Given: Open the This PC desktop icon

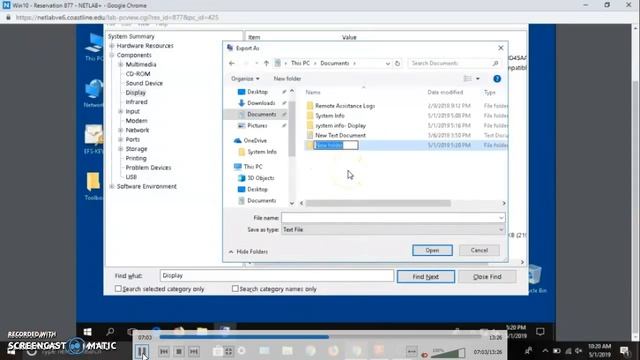Looking at the screenshot, I should [x=94, y=47].
